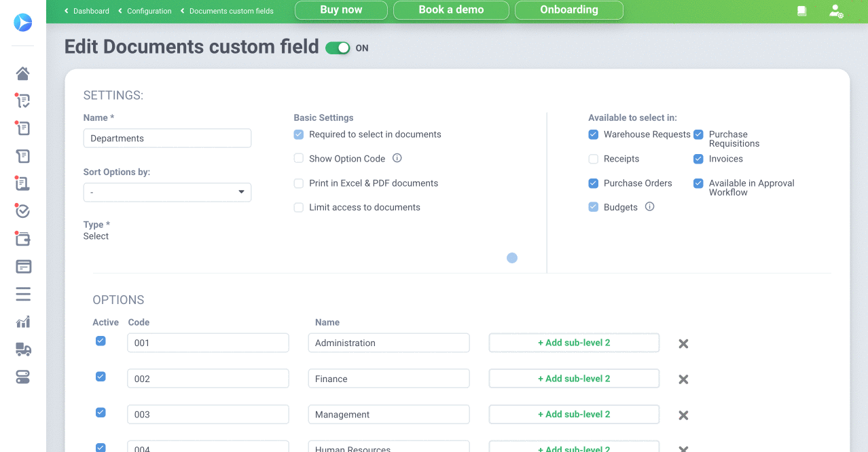Open the configuration toggles sidebar icon

click(x=23, y=377)
